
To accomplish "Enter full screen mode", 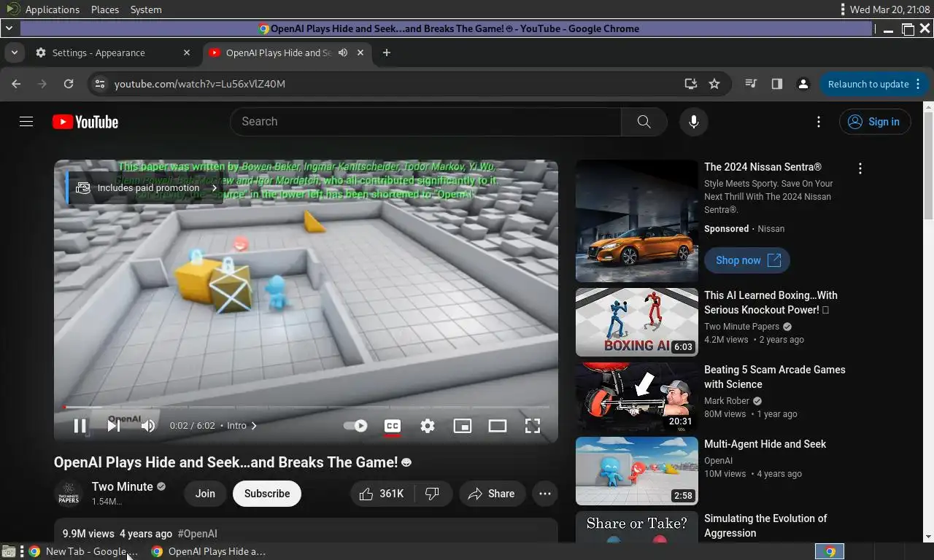I will pyautogui.click(x=533, y=426).
